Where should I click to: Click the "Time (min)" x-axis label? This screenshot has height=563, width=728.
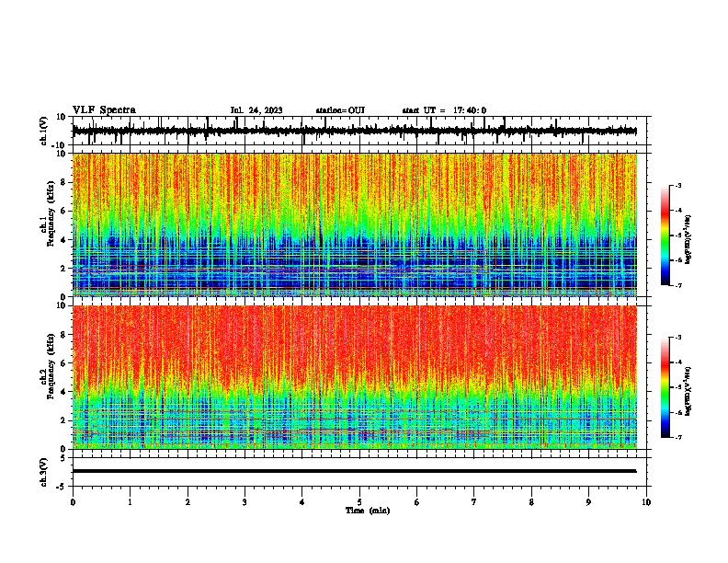368,511
